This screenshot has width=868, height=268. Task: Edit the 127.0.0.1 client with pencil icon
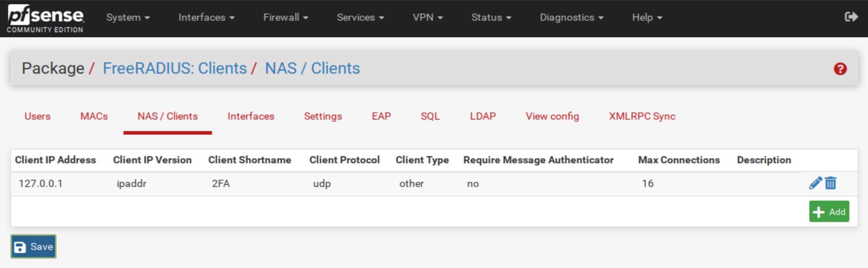815,183
